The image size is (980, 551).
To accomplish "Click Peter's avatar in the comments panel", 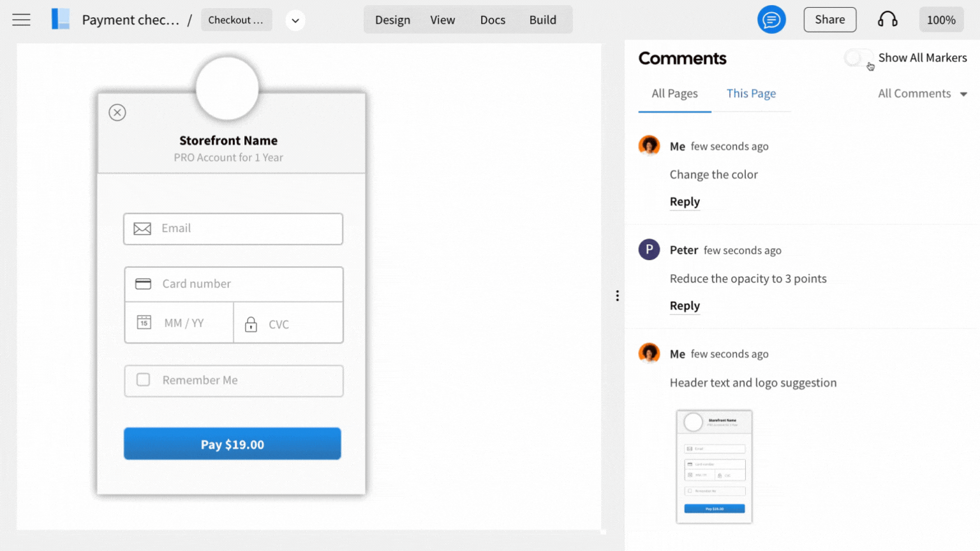I will (x=649, y=249).
